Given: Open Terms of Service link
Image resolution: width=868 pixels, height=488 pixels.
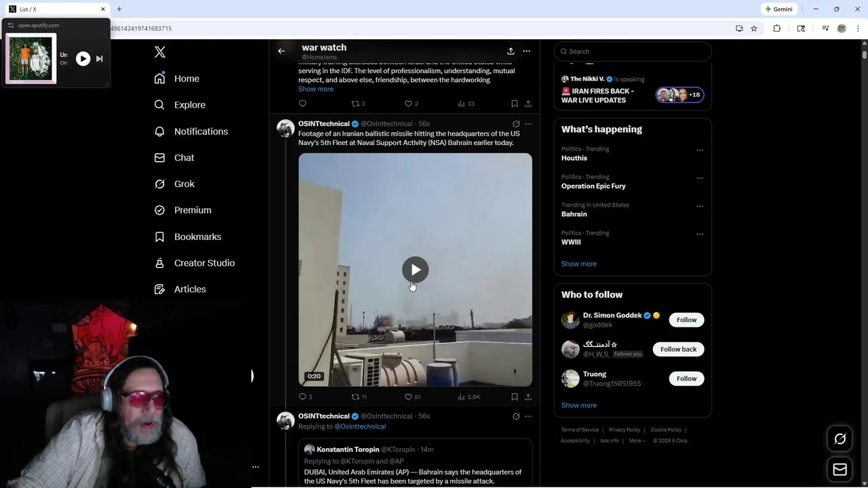Looking at the screenshot, I should pos(580,430).
